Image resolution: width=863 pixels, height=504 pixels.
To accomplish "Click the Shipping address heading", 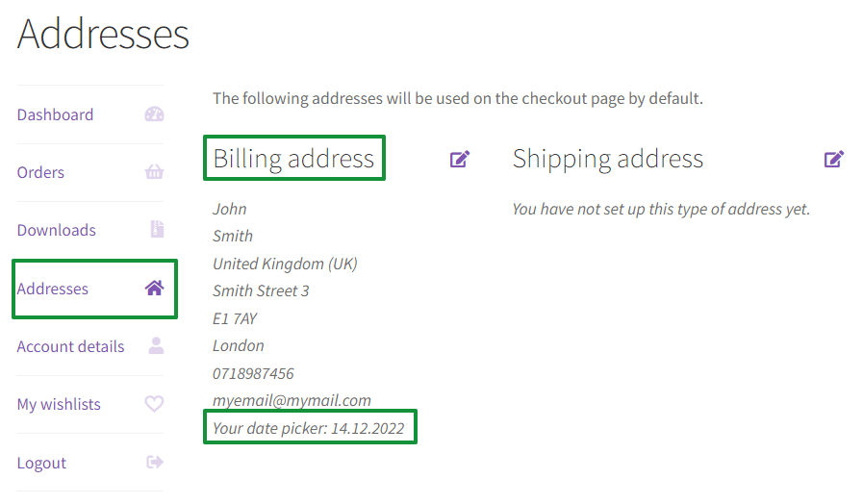I will pos(608,159).
